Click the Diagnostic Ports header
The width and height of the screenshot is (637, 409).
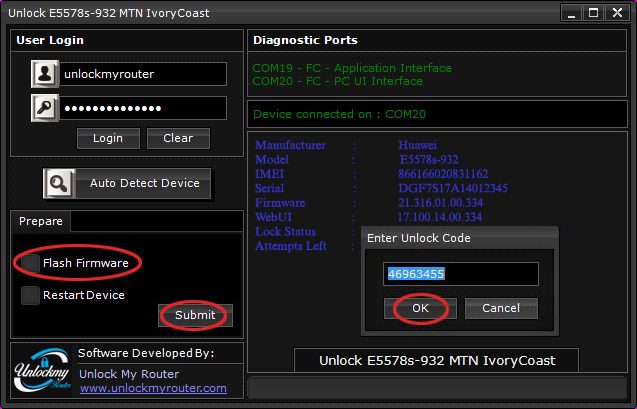coord(305,40)
